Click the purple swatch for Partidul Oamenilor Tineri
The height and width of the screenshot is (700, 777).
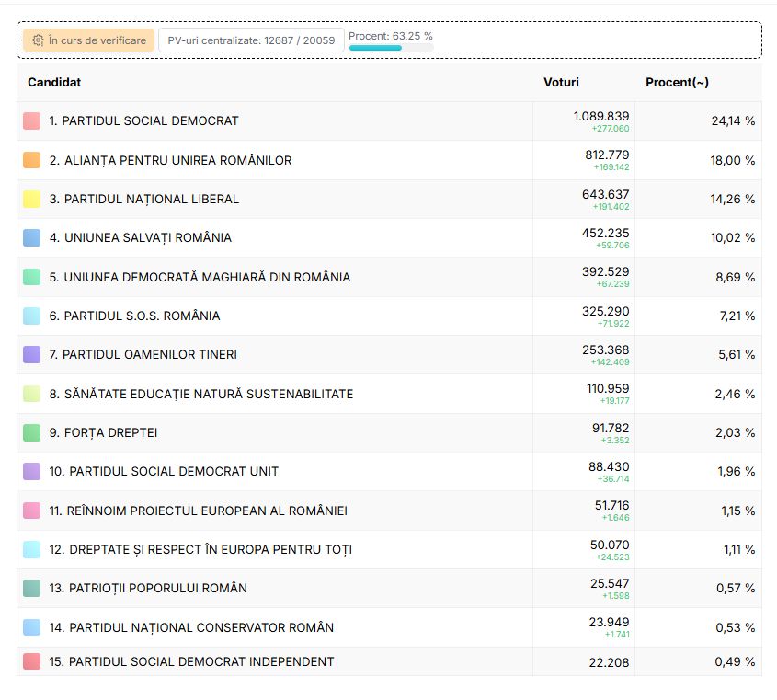(31, 354)
